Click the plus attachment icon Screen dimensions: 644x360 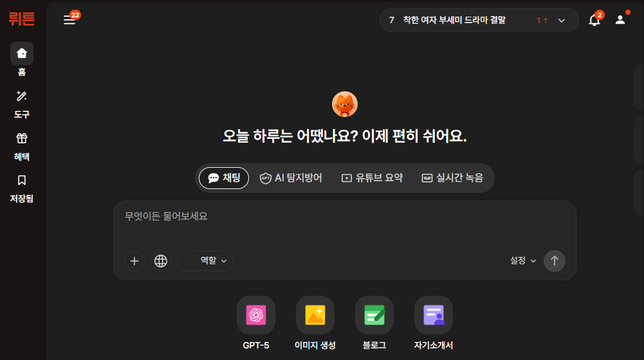pyautogui.click(x=134, y=261)
